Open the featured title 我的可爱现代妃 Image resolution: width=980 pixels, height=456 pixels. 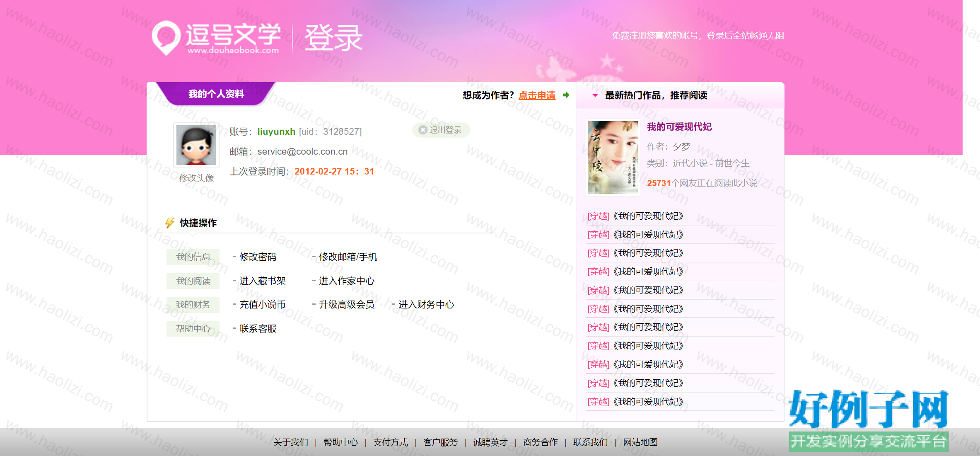(679, 127)
